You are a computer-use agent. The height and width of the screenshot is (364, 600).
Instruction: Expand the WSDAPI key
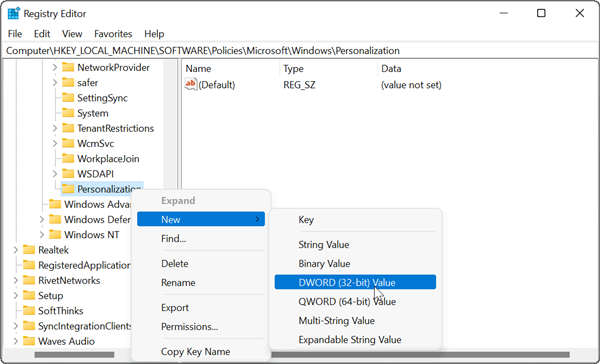pyautogui.click(x=55, y=174)
